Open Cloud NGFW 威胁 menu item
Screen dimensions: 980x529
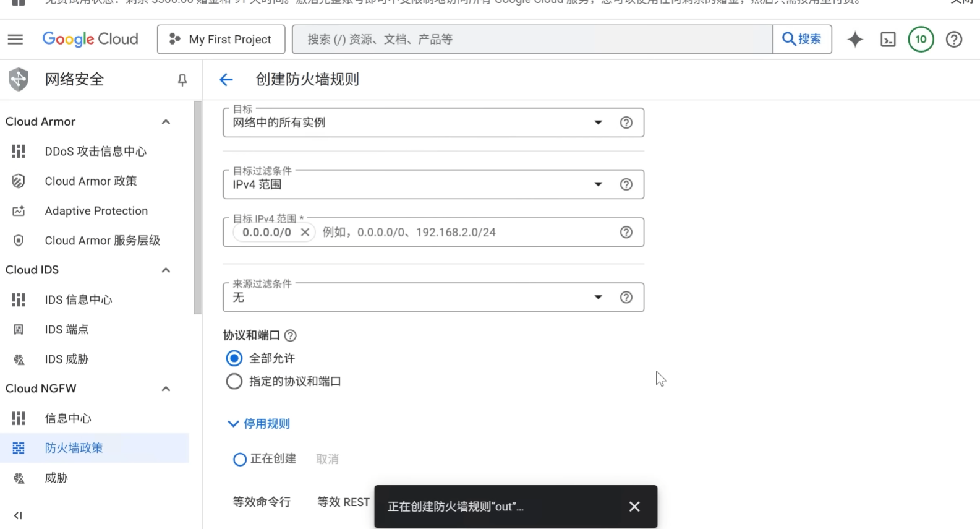click(95, 478)
